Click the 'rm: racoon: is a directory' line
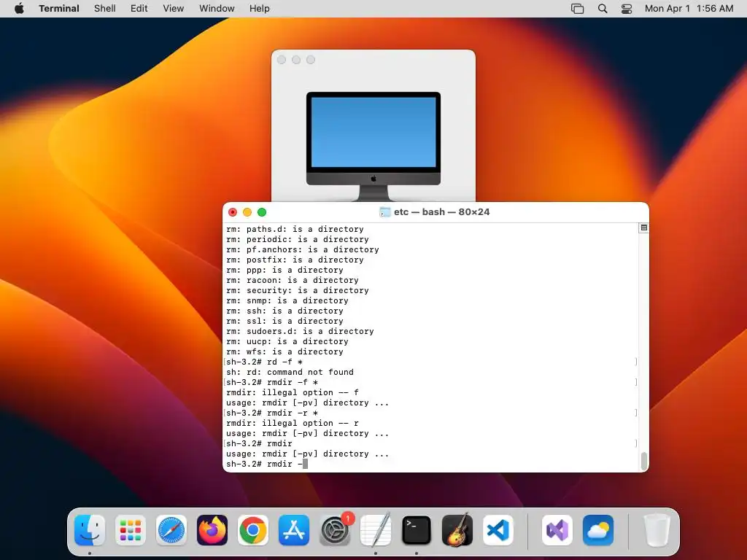The width and height of the screenshot is (747, 560). (x=293, y=280)
